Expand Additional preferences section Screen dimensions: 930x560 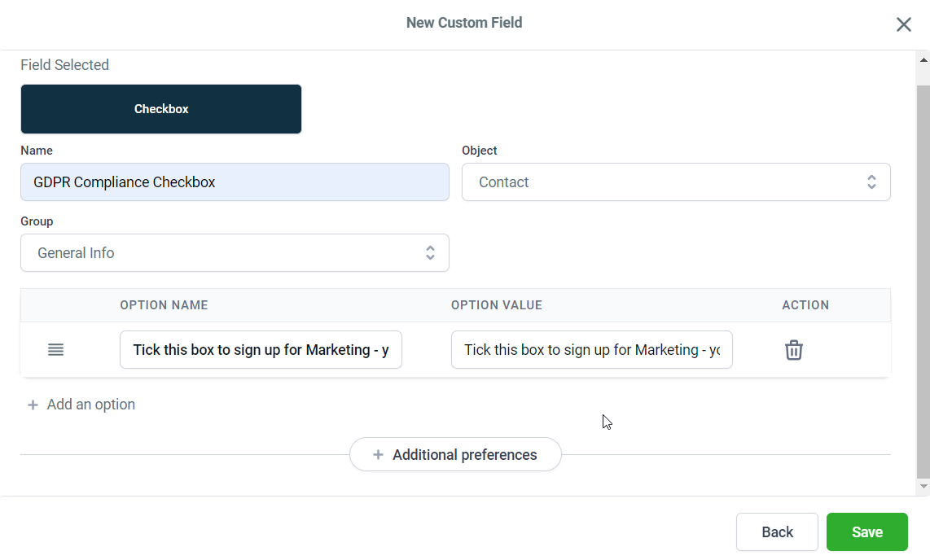[x=455, y=455]
